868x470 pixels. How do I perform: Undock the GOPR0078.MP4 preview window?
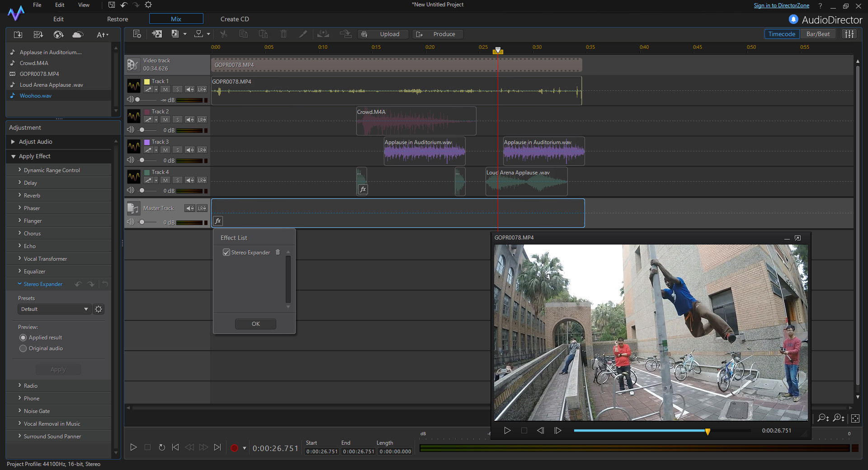(x=797, y=238)
